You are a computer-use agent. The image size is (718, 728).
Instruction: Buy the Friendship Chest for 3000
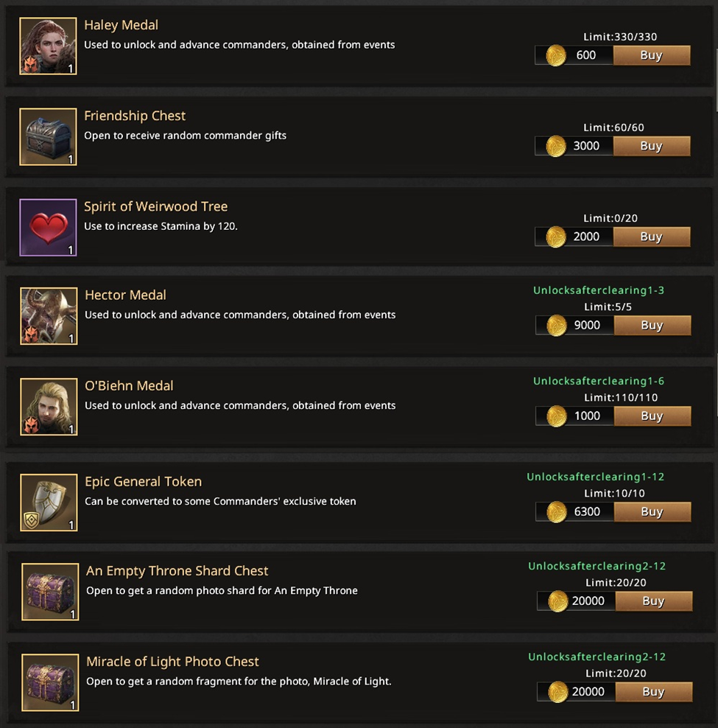(651, 146)
